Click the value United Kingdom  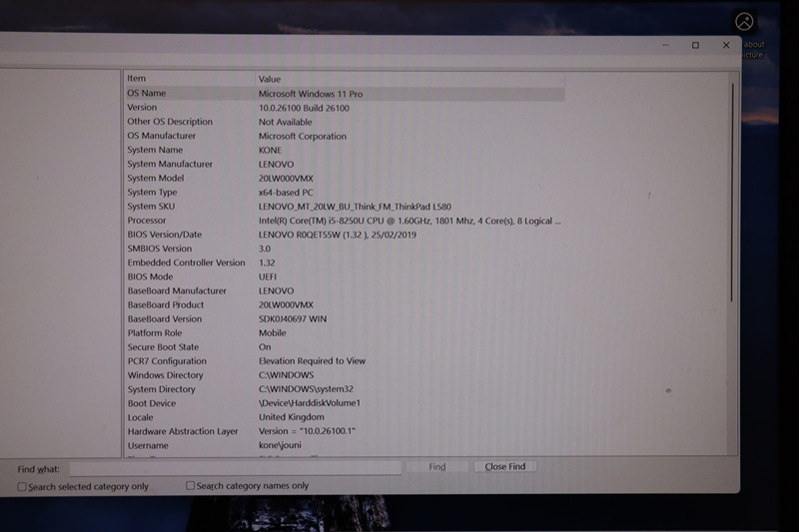[x=291, y=417]
